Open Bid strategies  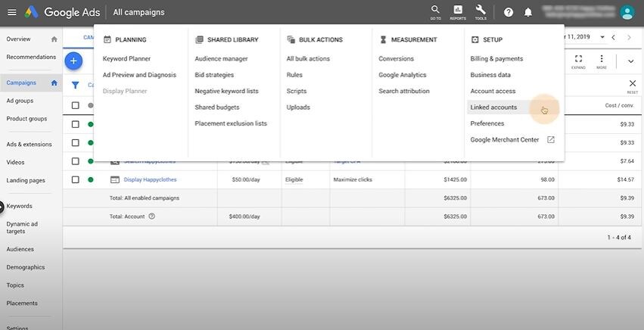214,75
